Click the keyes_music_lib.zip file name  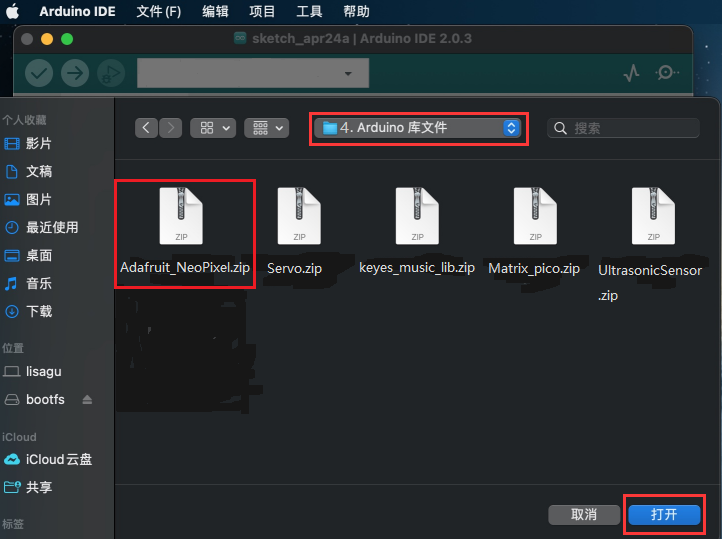point(417,267)
